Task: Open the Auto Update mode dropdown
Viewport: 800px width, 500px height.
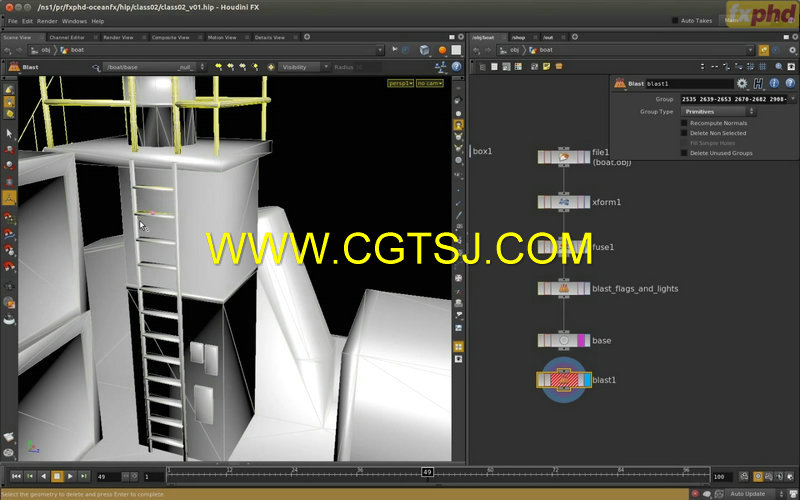Action: pyautogui.click(x=757, y=494)
